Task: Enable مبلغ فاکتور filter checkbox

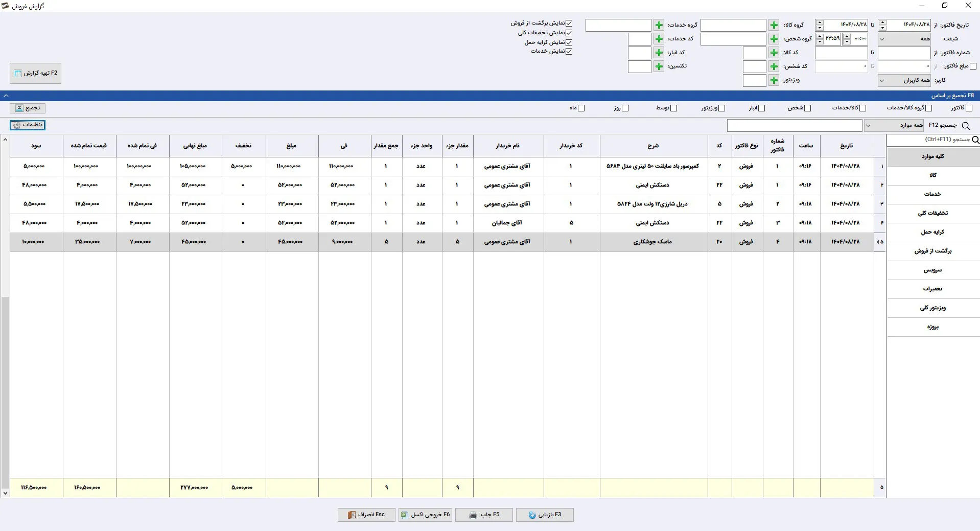Action: pos(973,66)
